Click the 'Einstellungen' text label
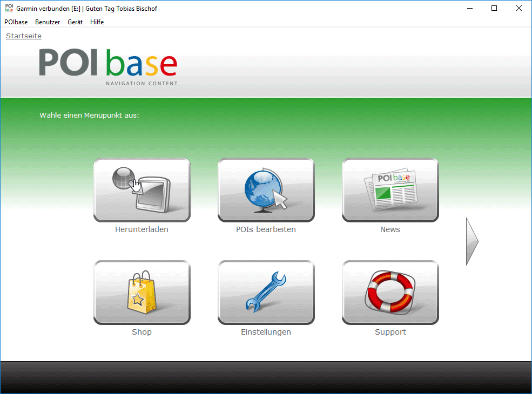Image resolution: width=532 pixels, height=394 pixels. [266, 332]
